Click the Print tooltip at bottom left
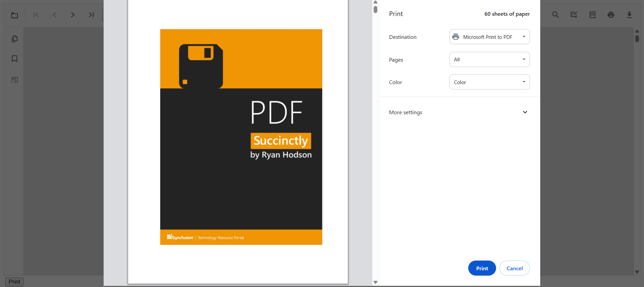 (x=14, y=282)
